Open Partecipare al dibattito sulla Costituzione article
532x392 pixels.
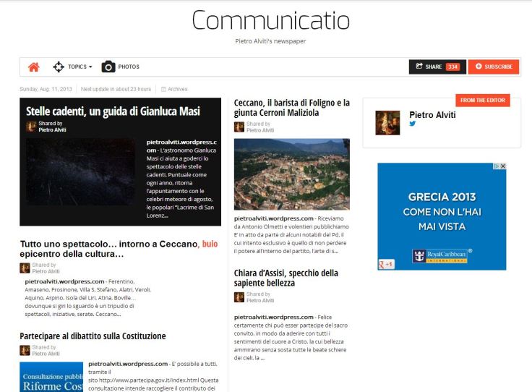pos(93,336)
